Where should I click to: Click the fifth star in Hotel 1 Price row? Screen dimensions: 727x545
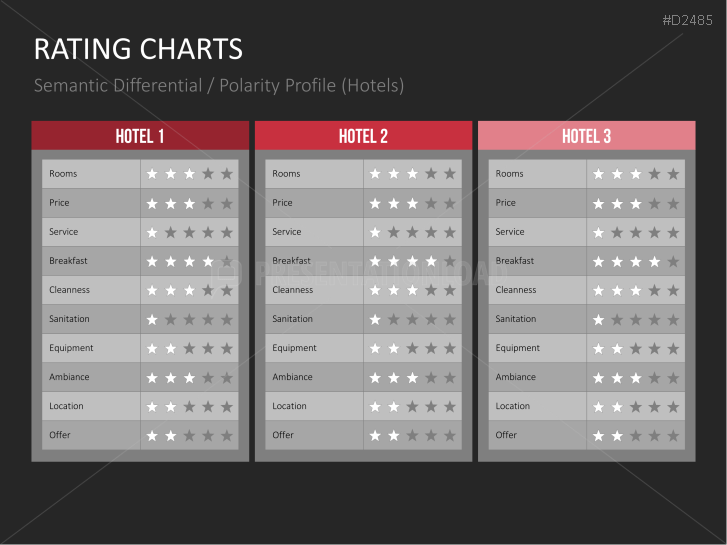227,203
